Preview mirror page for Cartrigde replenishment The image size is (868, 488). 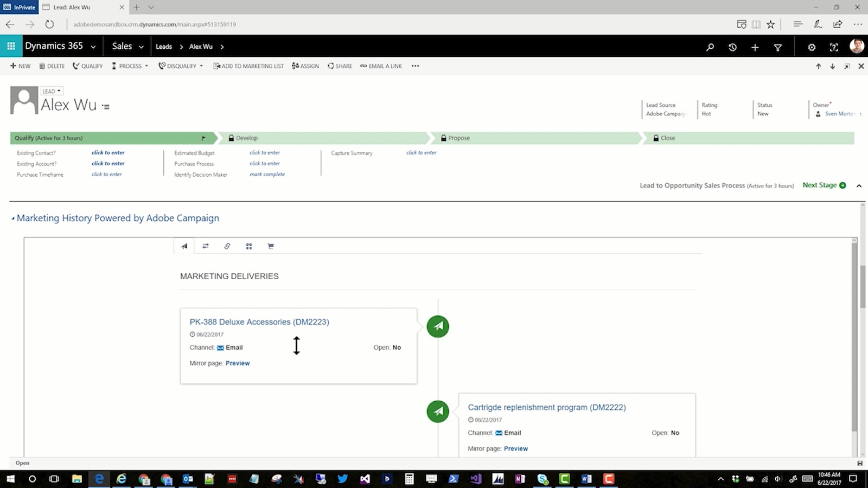click(516, 449)
